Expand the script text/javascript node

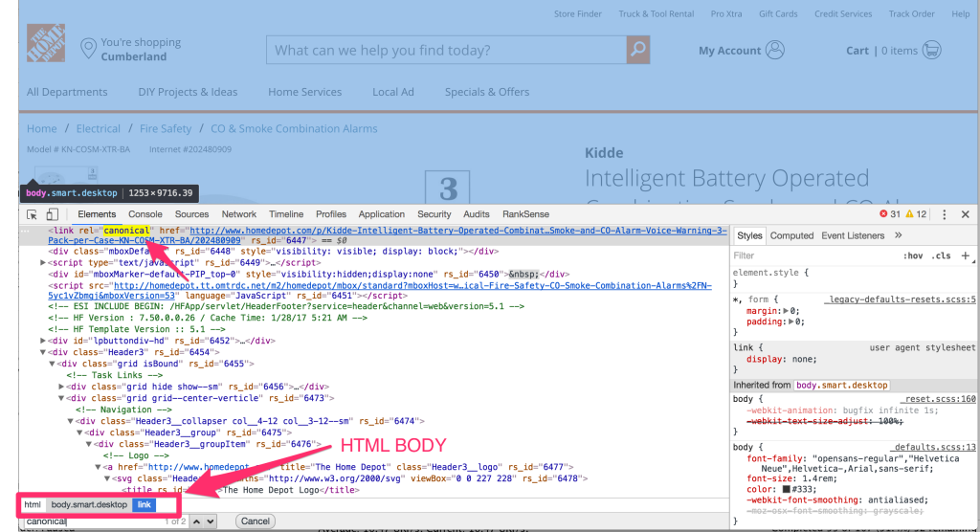(43, 262)
